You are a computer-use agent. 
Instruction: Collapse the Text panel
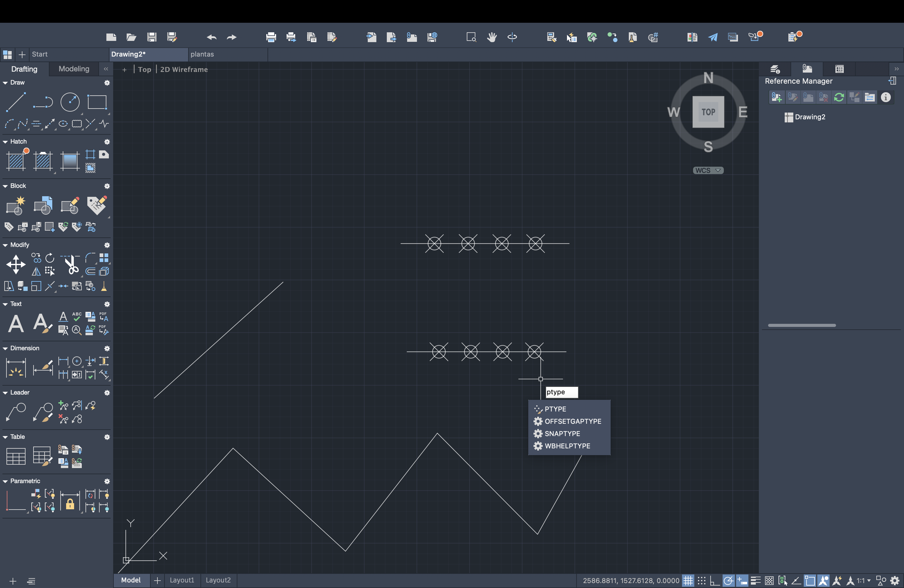(x=5, y=304)
